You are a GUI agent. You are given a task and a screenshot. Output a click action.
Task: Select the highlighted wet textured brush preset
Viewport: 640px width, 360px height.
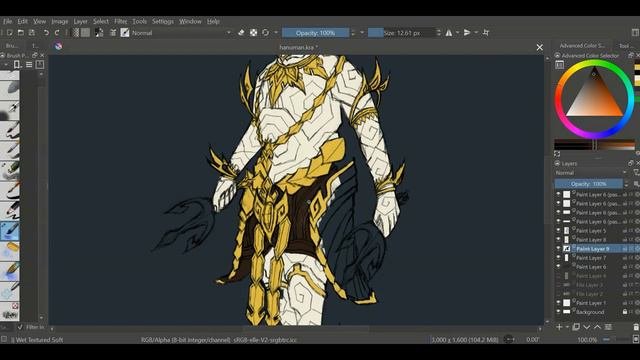click(10, 231)
